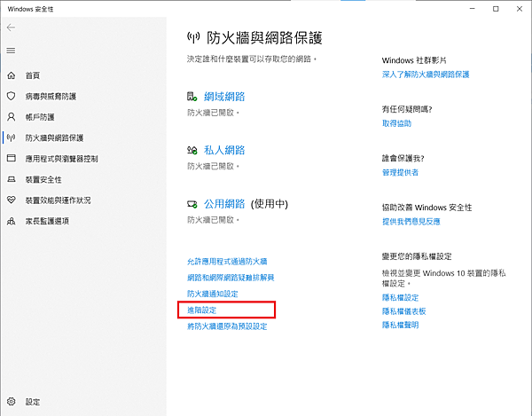Open 裝置效能與運作狀況 section
This screenshot has height=416, width=532.
[58, 200]
